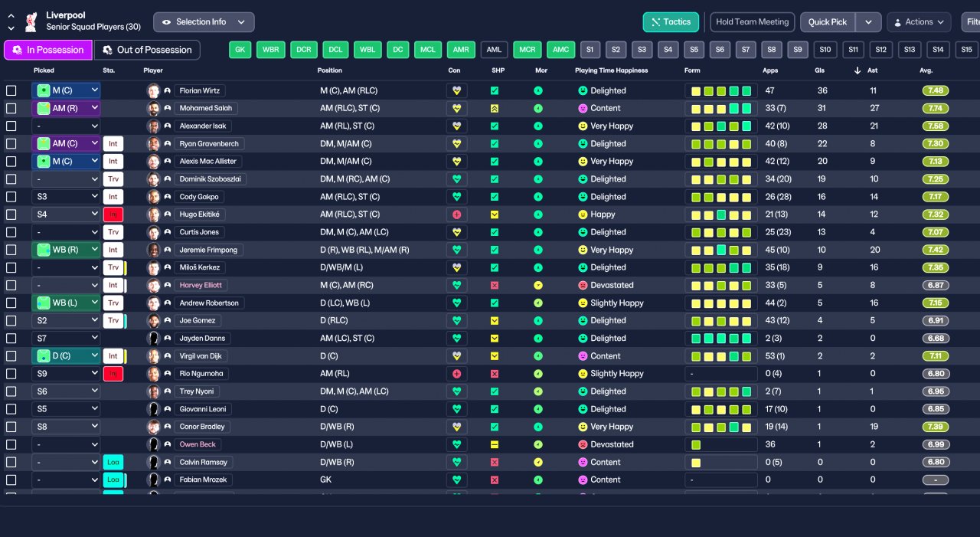
Task: Click the downward sort arrow before Ast
Action: point(857,70)
